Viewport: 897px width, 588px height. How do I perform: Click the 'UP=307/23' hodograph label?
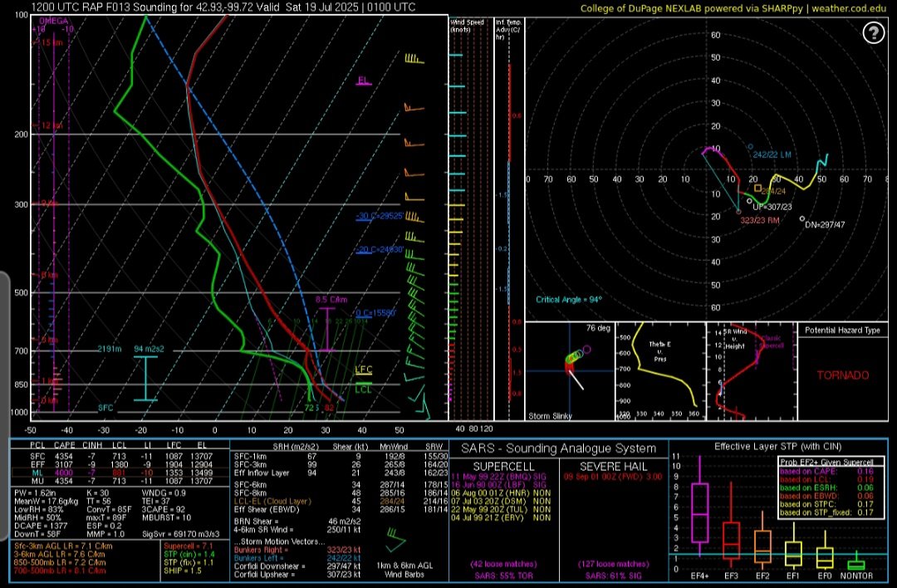tap(772, 207)
